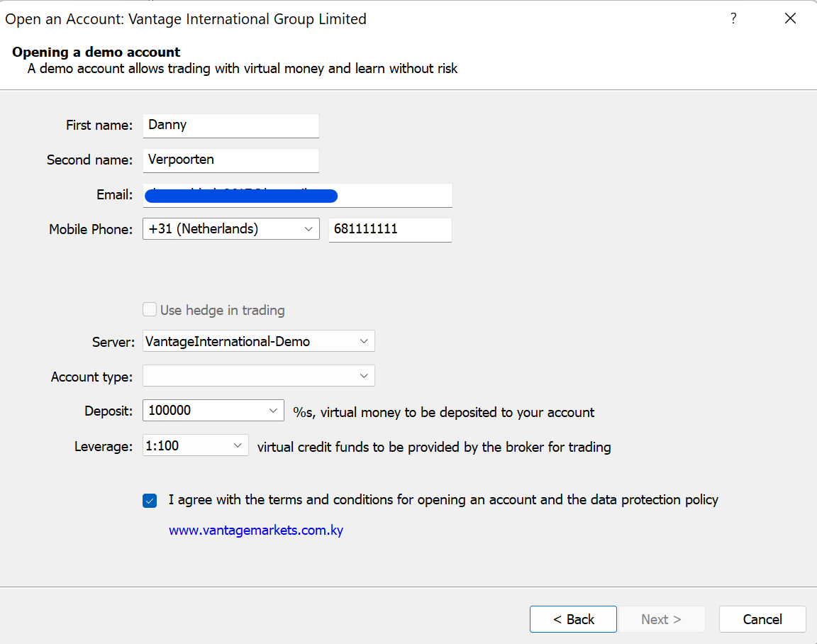This screenshot has height=644, width=817.
Task: Open the Deposit amount dropdown
Action: point(272,410)
